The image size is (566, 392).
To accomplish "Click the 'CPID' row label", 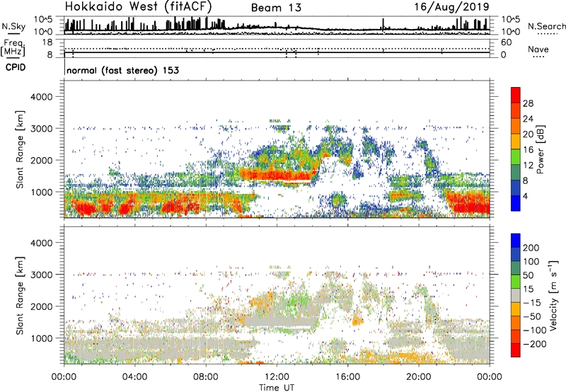I will tap(16, 67).
